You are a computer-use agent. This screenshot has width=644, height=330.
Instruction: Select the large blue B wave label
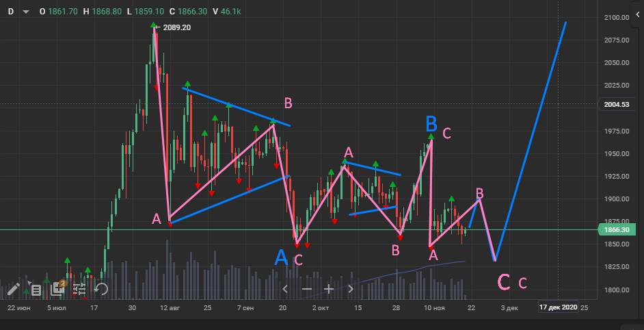[x=431, y=123]
